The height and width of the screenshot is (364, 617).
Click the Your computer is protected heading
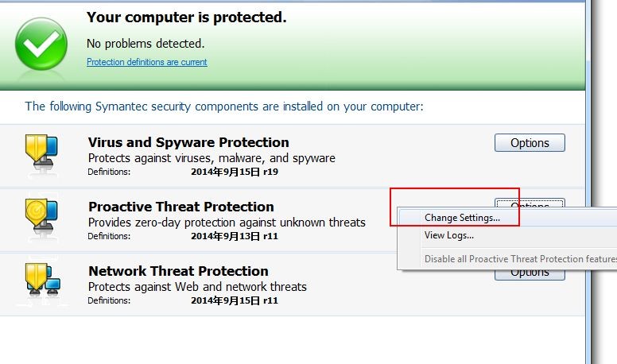187,17
